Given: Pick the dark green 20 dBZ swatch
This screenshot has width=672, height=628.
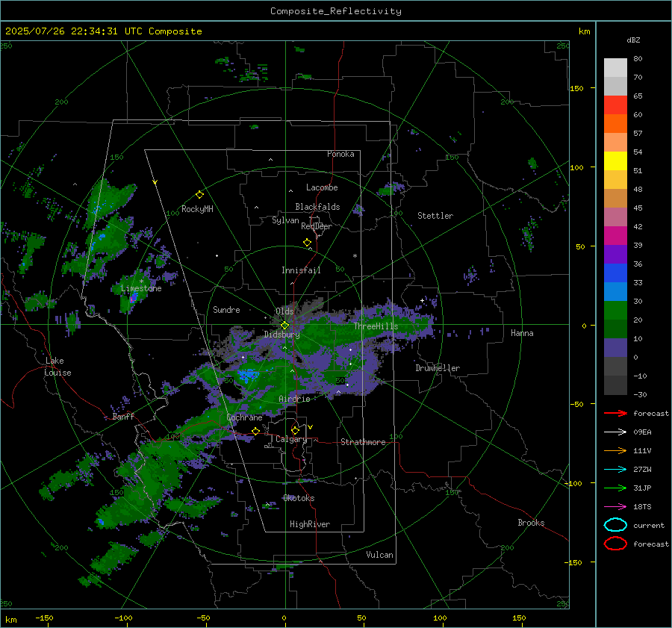Looking at the screenshot, I should coord(615,329).
